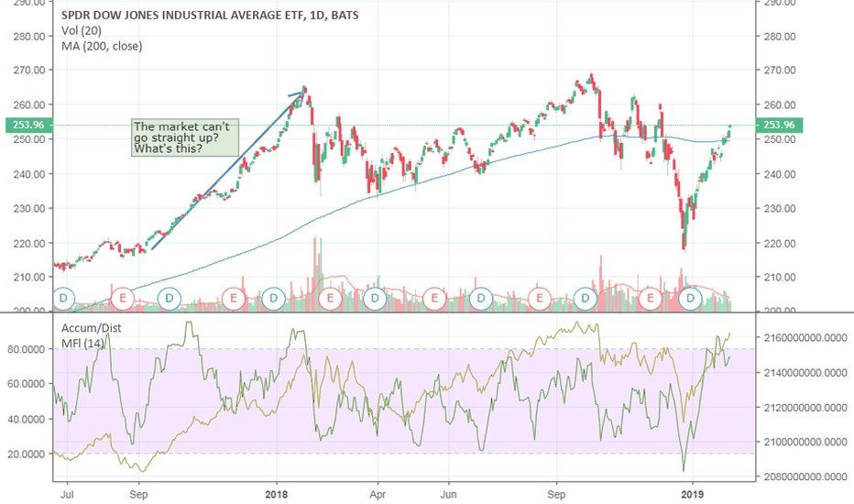Click the green 253.96 price tag on right axis
This screenshot has height=504, width=854.
click(779, 125)
